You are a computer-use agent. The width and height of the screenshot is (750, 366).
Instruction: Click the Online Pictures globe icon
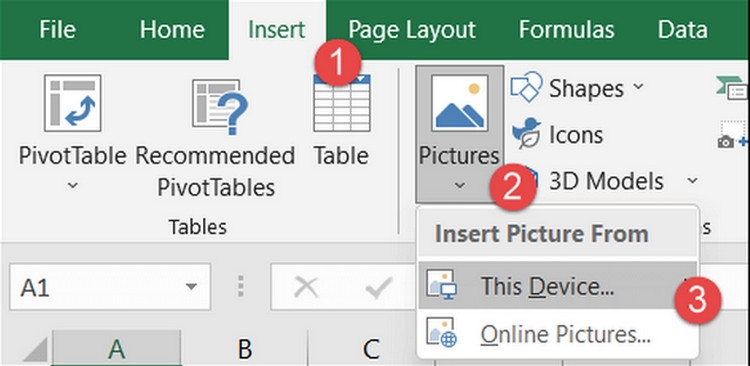click(442, 332)
